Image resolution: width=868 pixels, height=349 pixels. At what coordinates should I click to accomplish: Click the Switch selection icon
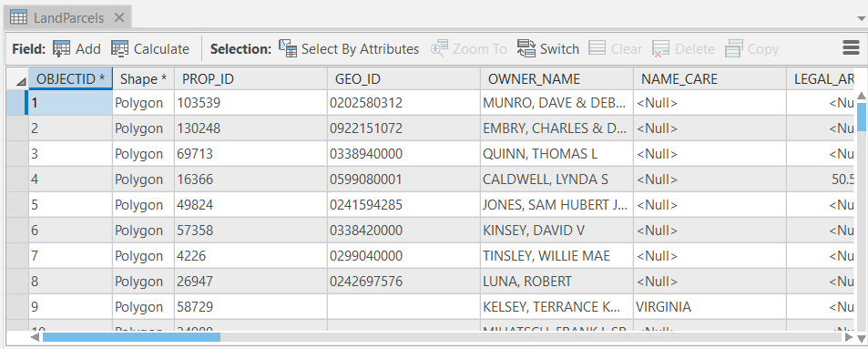point(526,48)
